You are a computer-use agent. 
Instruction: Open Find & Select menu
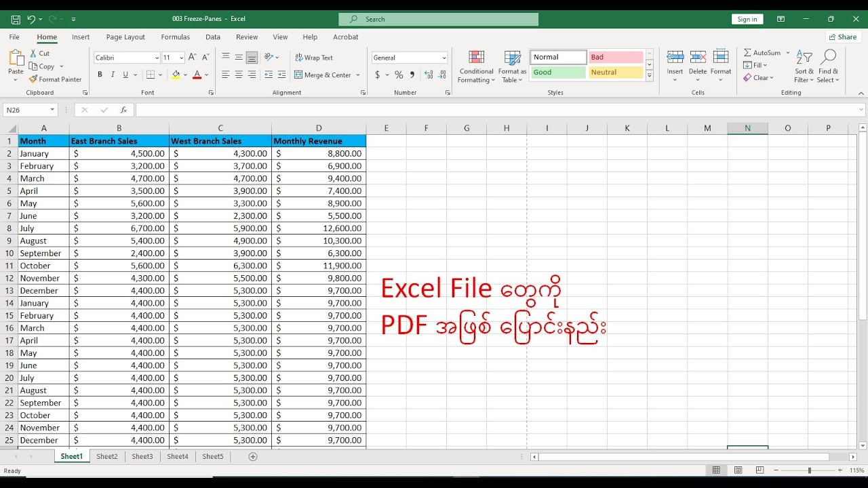pos(828,67)
